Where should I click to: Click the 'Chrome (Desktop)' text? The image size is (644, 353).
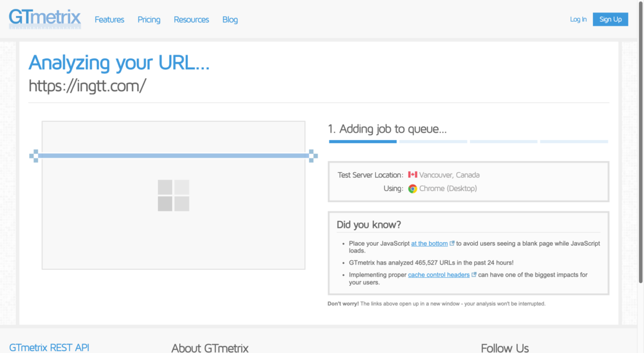point(448,188)
